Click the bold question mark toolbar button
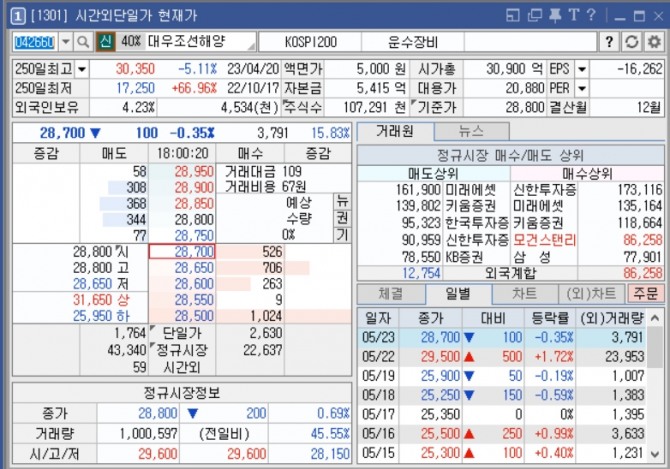This screenshot has height=469, width=670. click(x=609, y=42)
